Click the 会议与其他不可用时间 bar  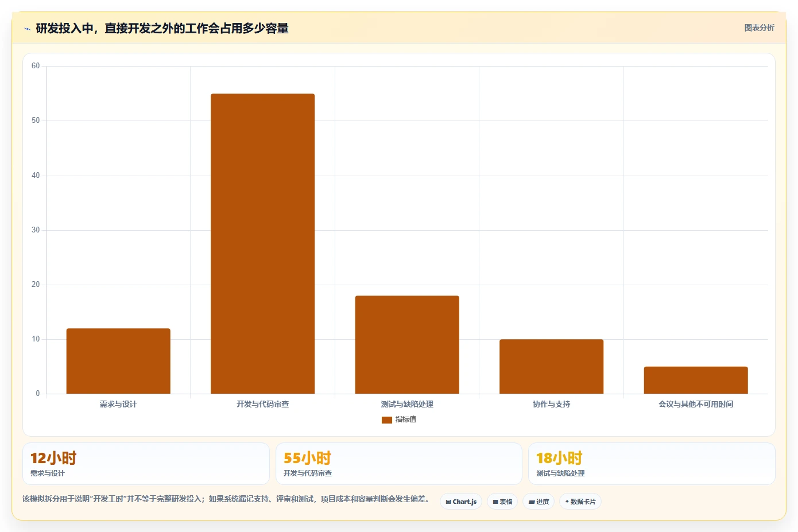point(696,380)
